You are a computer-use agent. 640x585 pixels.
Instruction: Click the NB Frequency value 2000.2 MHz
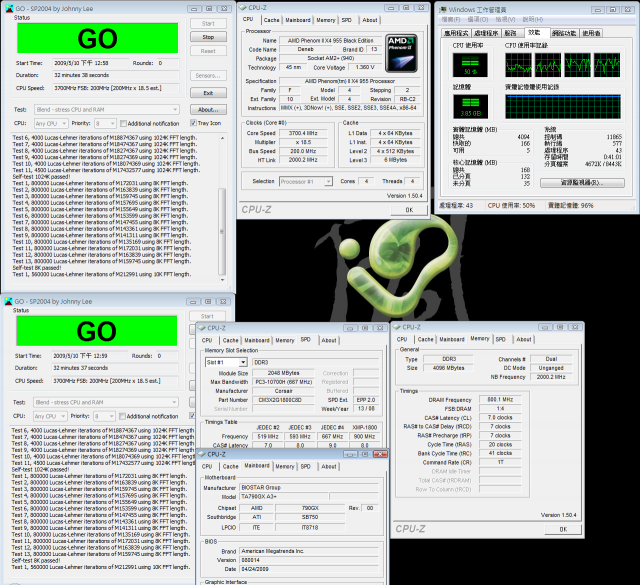coord(551,377)
